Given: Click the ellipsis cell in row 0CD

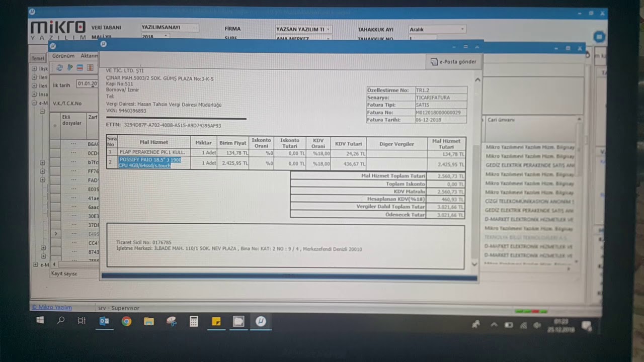Looking at the screenshot, I should click(73, 153).
